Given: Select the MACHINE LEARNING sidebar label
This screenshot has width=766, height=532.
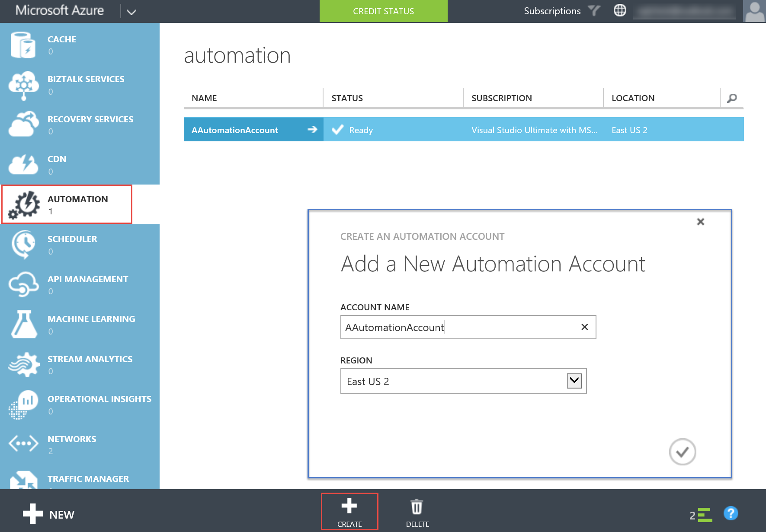Looking at the screenshot, I should [x=91, y=319].
